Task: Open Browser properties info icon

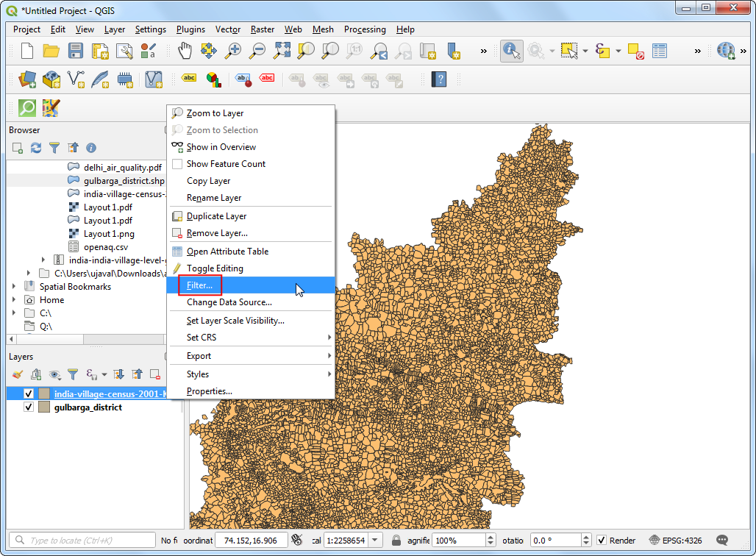Action: 91,148
